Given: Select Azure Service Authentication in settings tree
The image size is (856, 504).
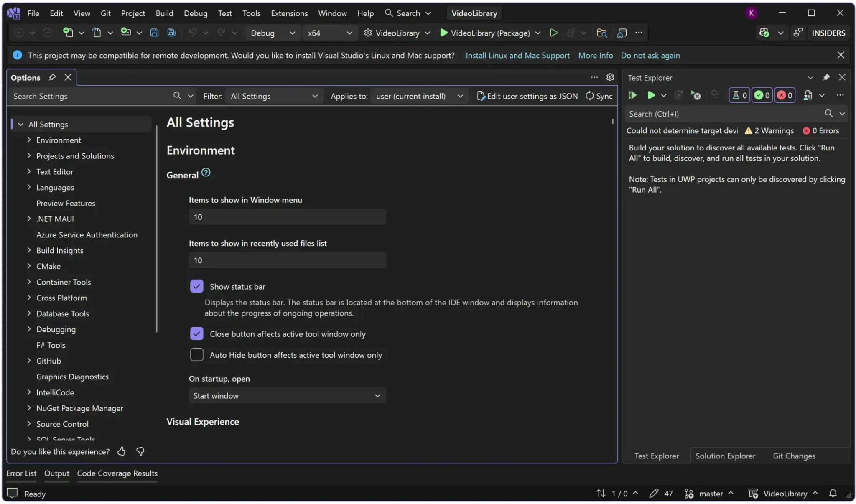Looking at the screenshot, I should point(87,234).
